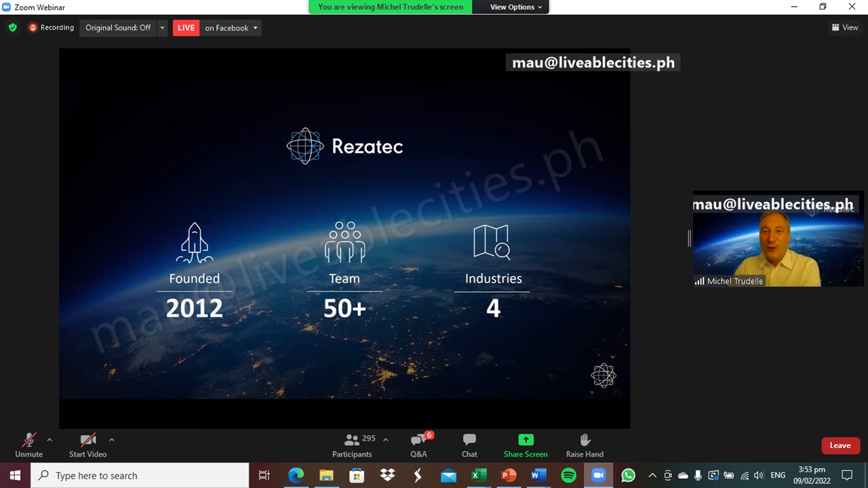Click the View layout button
The image size is (868, 488).
pos(845,28)
